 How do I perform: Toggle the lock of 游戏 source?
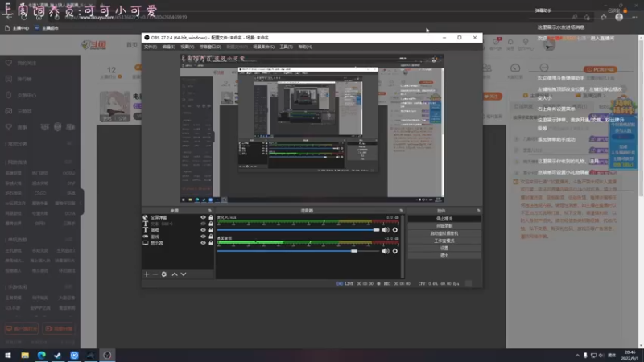(x=211, y=237)
